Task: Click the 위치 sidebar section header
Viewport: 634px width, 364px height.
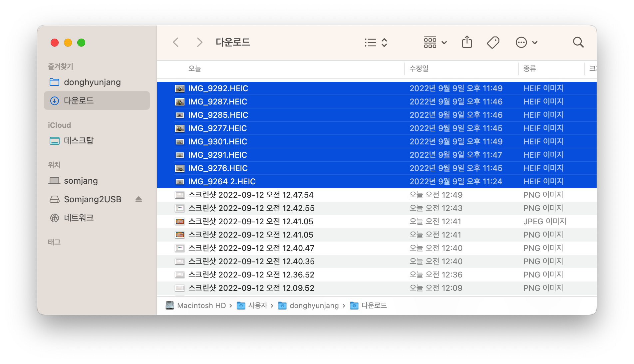Action: pos(54,165)
